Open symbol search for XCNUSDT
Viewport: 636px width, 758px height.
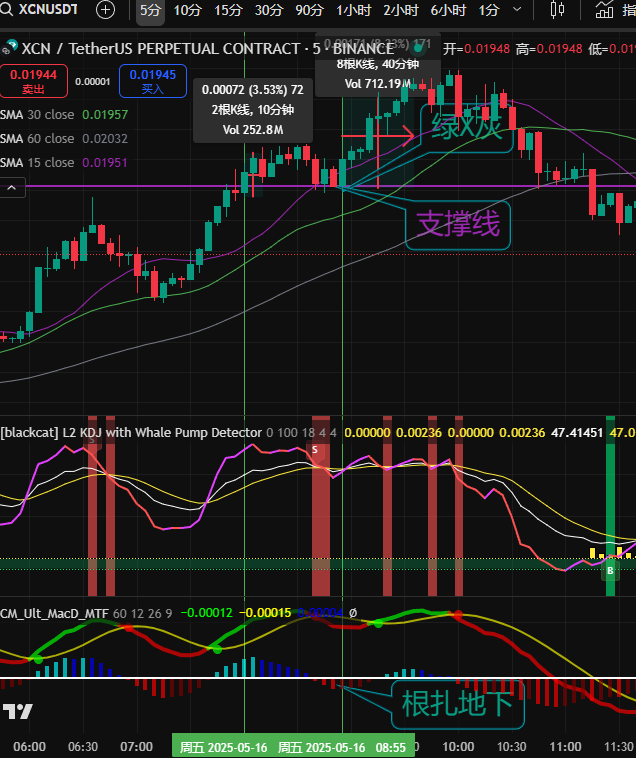point(40,10)
